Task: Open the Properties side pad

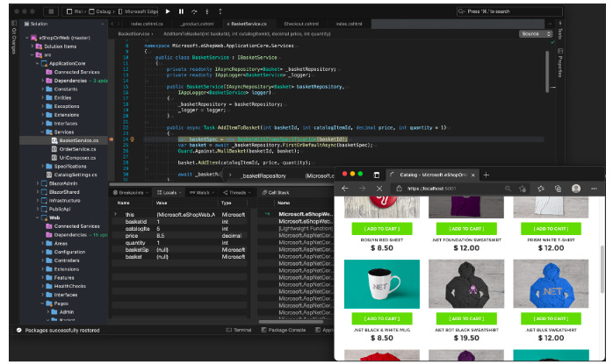Action: 559,63
